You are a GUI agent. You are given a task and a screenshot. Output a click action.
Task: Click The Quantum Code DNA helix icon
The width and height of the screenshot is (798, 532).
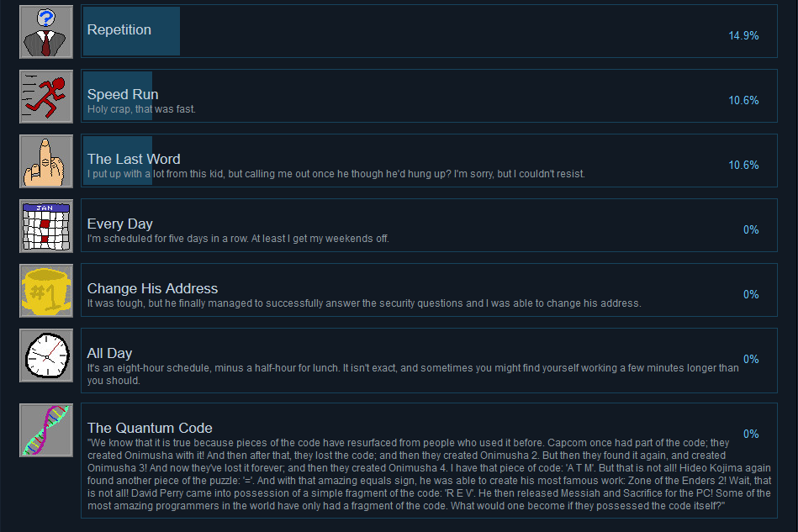coord(46,430)
